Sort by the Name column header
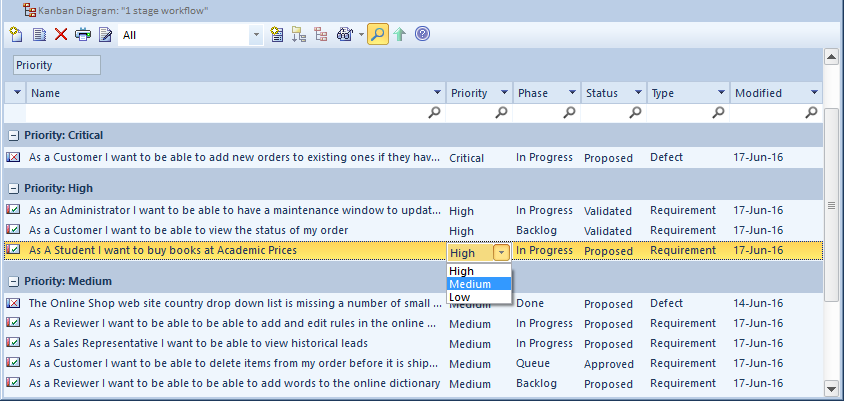Screen dimensions: 844x401 [230, 93]
